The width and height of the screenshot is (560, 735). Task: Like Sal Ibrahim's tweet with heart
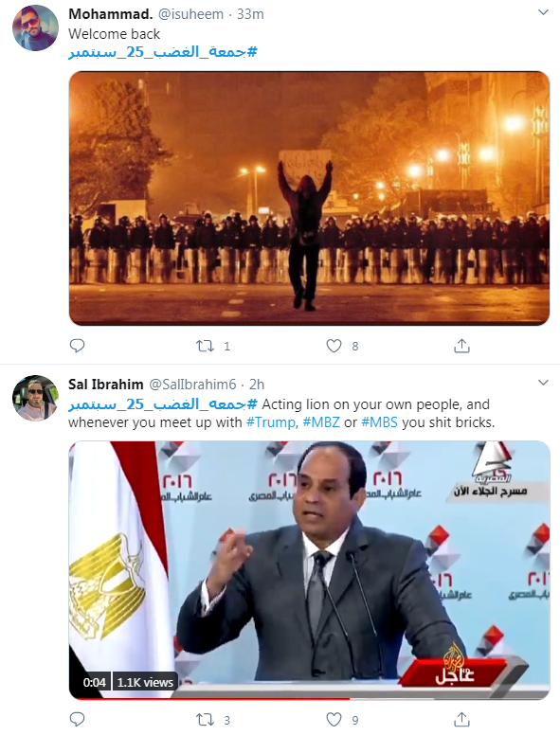[x=334, y=720]
